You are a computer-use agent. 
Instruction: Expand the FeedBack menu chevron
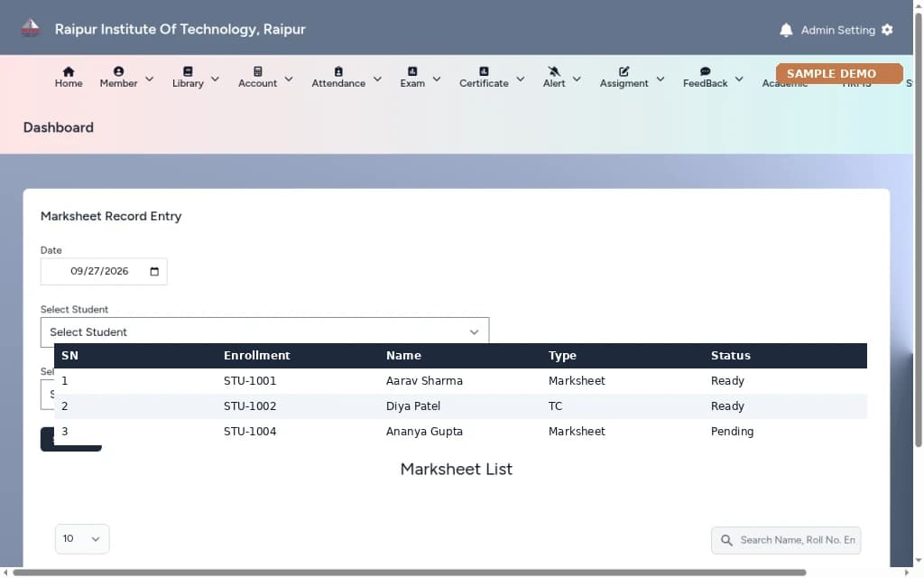739,79
